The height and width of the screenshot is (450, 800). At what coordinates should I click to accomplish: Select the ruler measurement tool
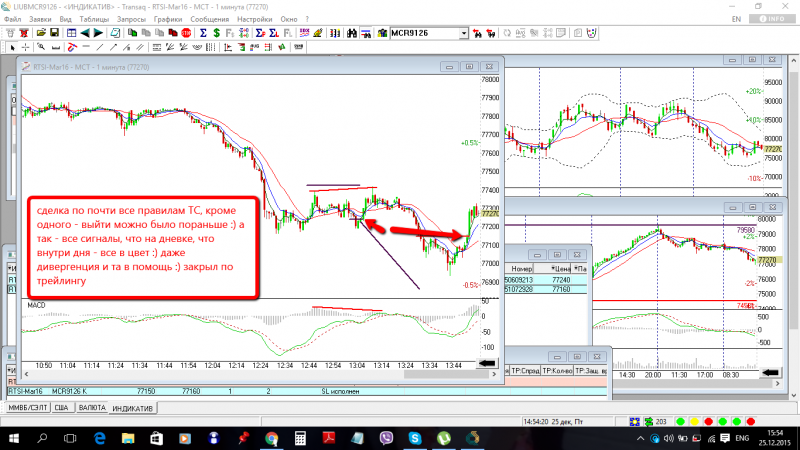56,47
